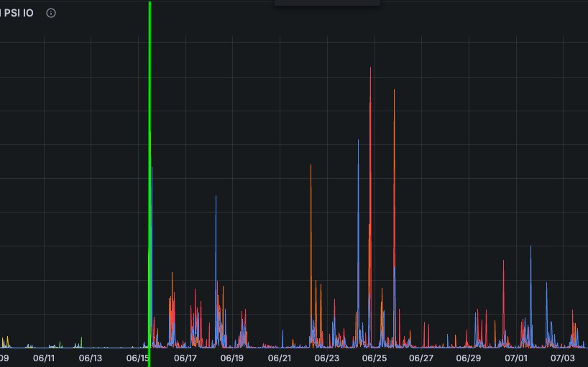Screen dimensions: 588x367
Task: Open the PSI IO panel info icon
Action: 51,13
